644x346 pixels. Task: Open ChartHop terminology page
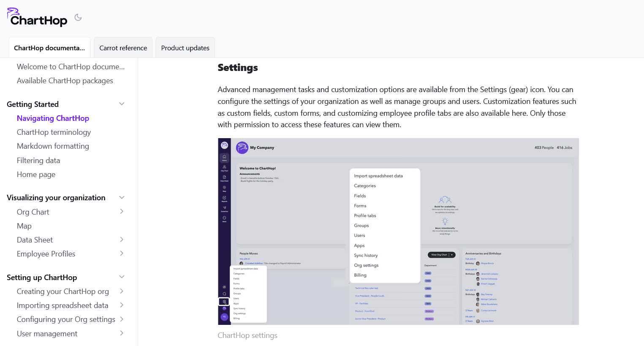[54, 132]
